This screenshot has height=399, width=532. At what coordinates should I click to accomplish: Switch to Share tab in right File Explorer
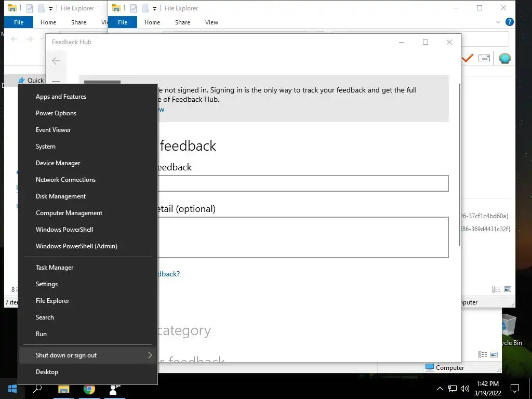182,22
